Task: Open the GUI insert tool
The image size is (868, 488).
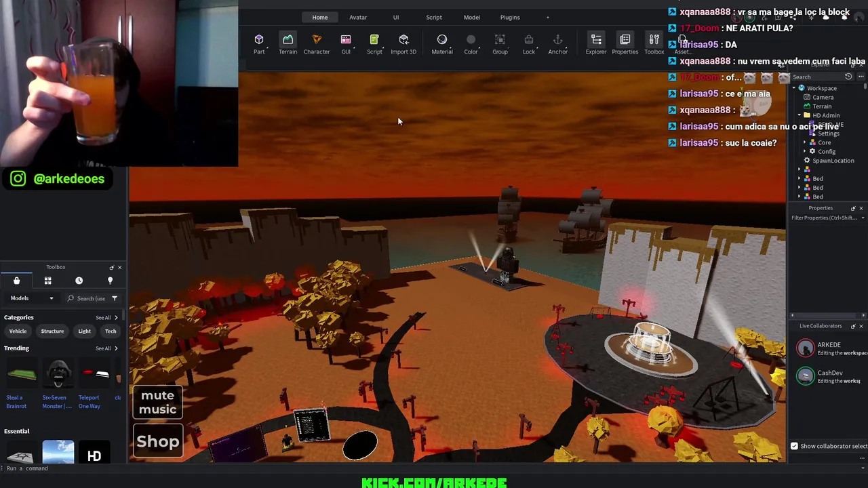Action: [x=346, y=43]
